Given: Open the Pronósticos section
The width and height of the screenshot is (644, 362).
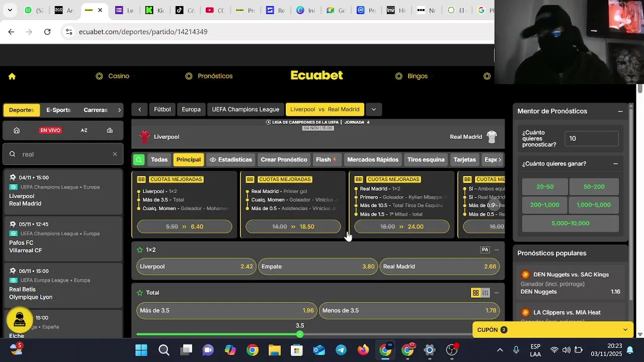Looking at the screenshot, I should (209, 76).
